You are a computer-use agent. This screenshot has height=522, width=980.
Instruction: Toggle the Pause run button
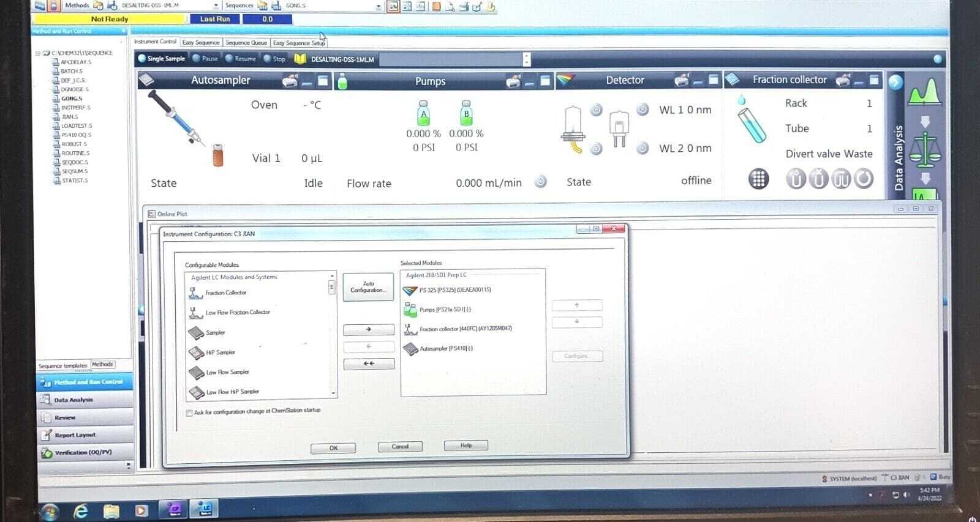pyautogui.click(x=205, y=59)
